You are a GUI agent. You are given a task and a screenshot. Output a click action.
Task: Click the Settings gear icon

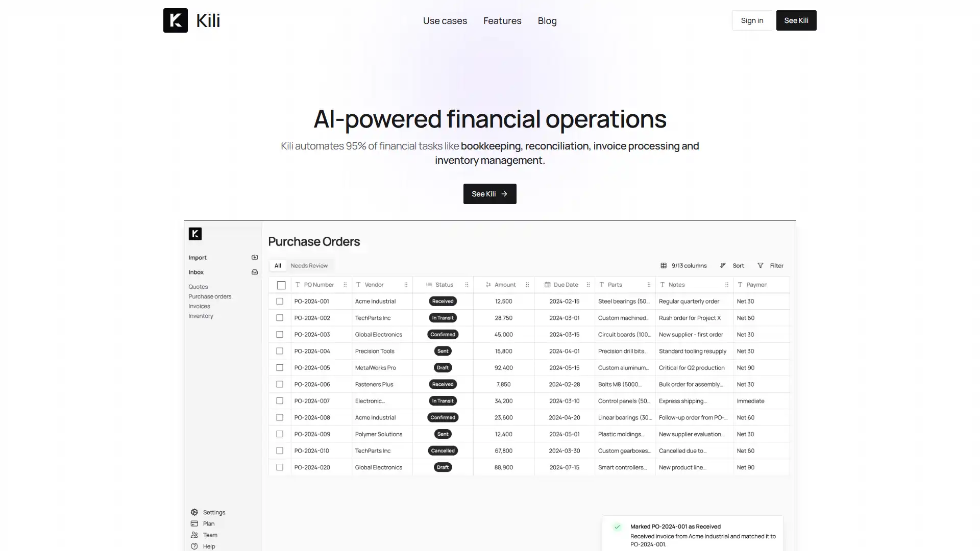194,512
